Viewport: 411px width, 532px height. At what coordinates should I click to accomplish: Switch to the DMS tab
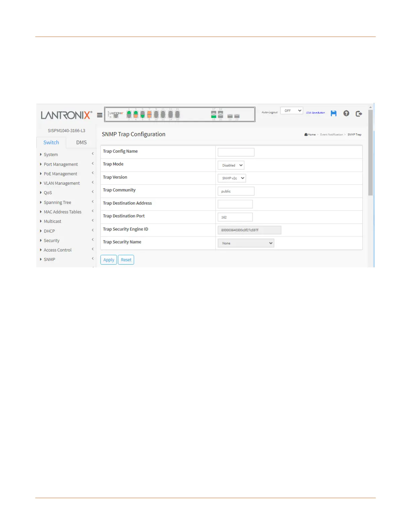81,142
